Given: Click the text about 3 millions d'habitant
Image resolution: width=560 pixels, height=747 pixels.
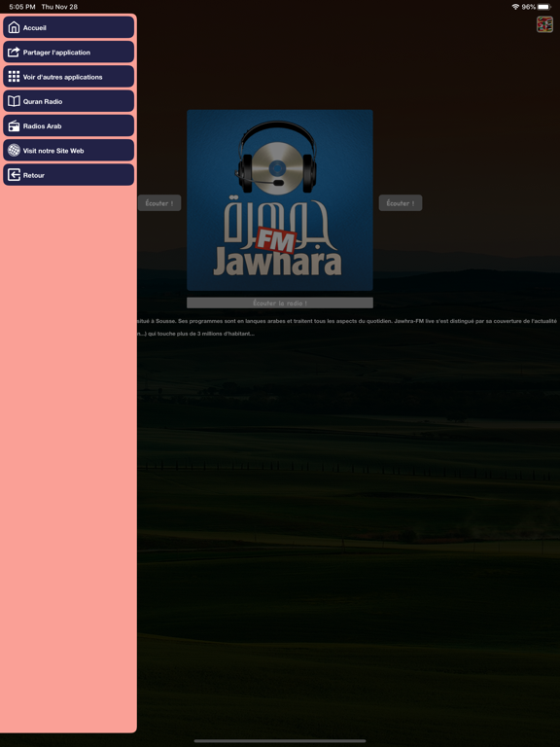Looking at the screenshot, I should tap(196, 334).
